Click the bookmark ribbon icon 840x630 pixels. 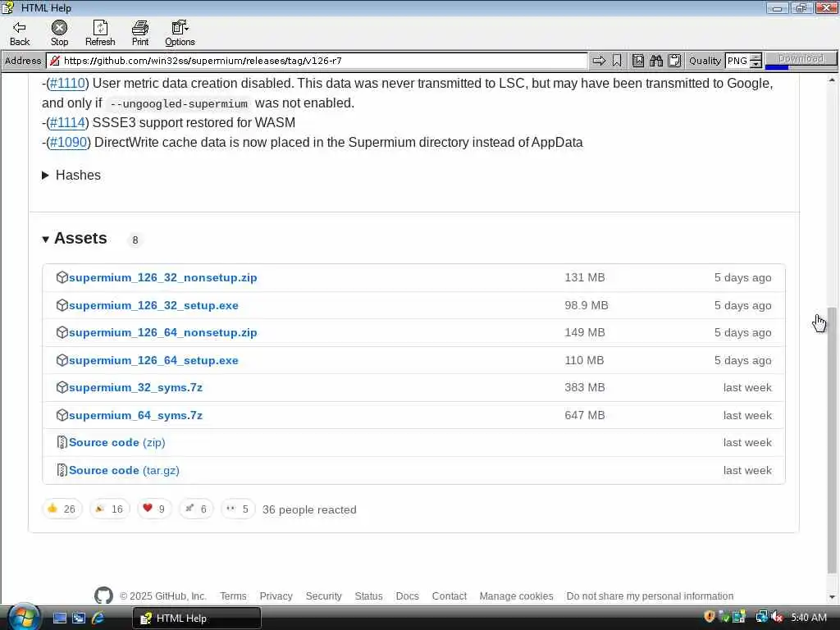pyautogui.click(x=617, y=61)
